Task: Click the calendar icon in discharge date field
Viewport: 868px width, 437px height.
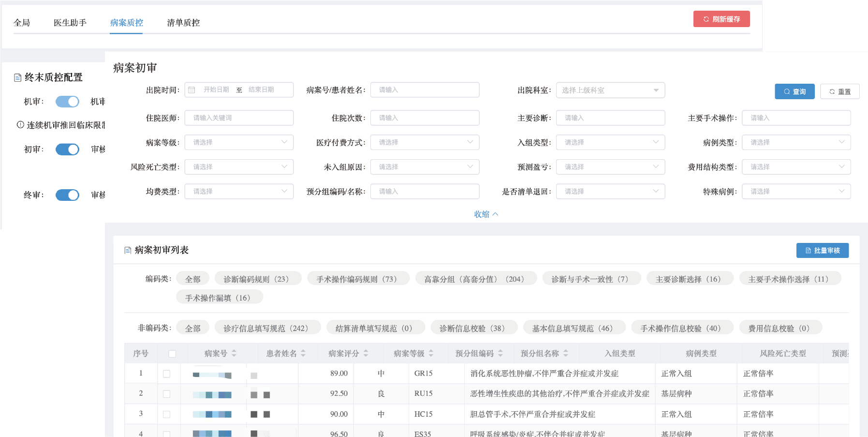Action: click(191, 90)
